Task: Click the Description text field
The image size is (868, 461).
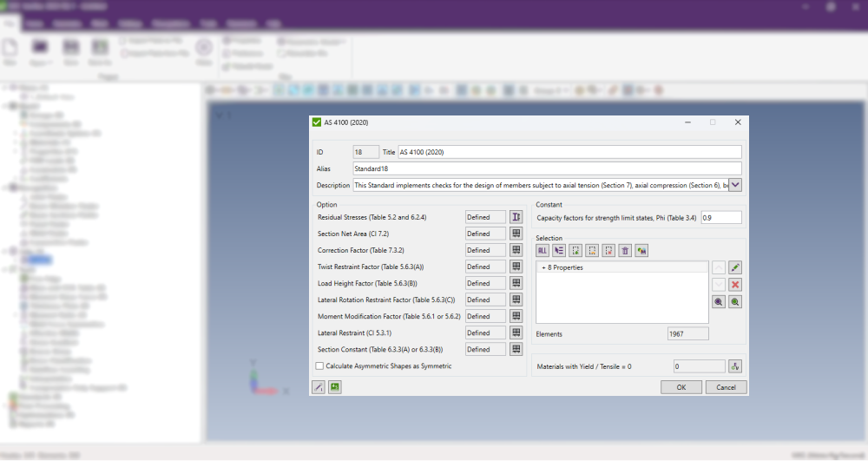Action: tap(541, 185)
